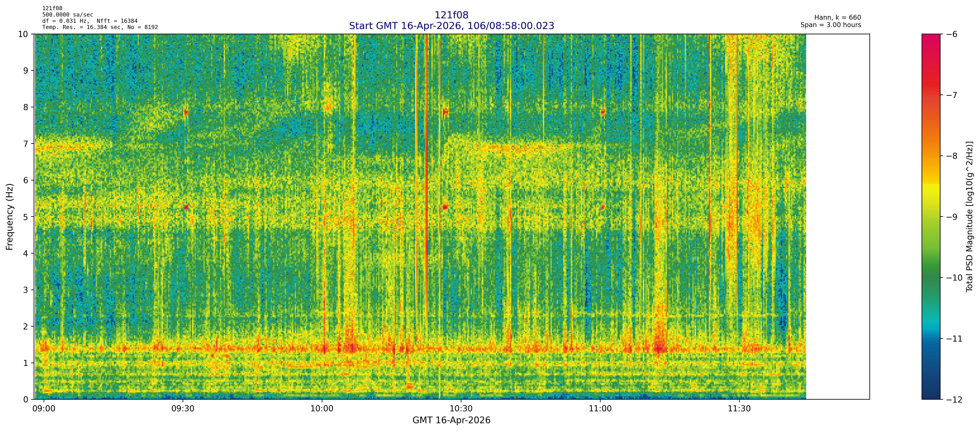Click the 10:00 time axis label

click(322, 409)
